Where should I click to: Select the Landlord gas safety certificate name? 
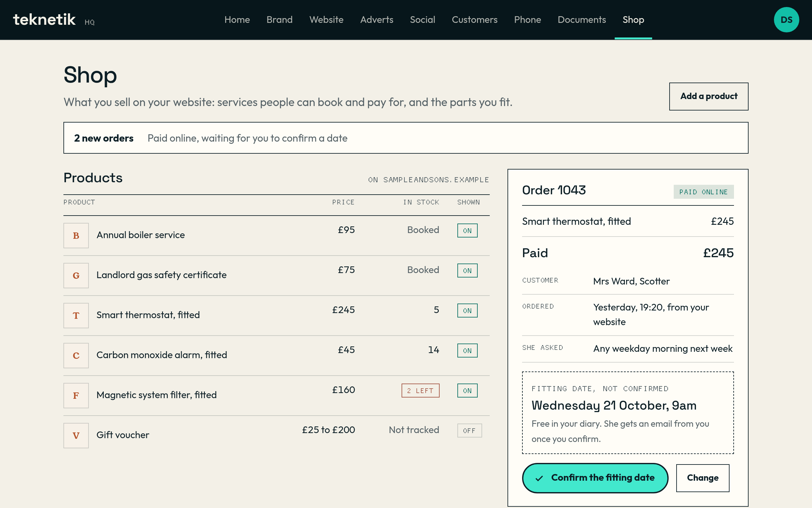tap(161, 275)
